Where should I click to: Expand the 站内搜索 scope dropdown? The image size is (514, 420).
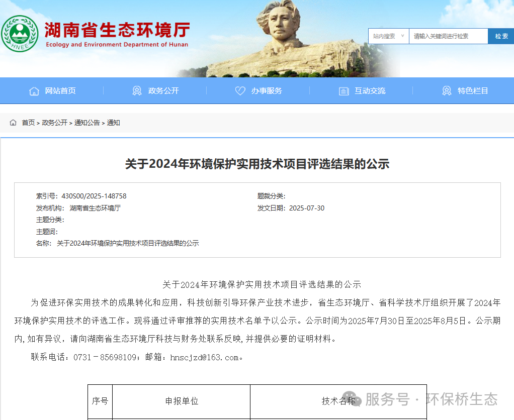point(388,36)
